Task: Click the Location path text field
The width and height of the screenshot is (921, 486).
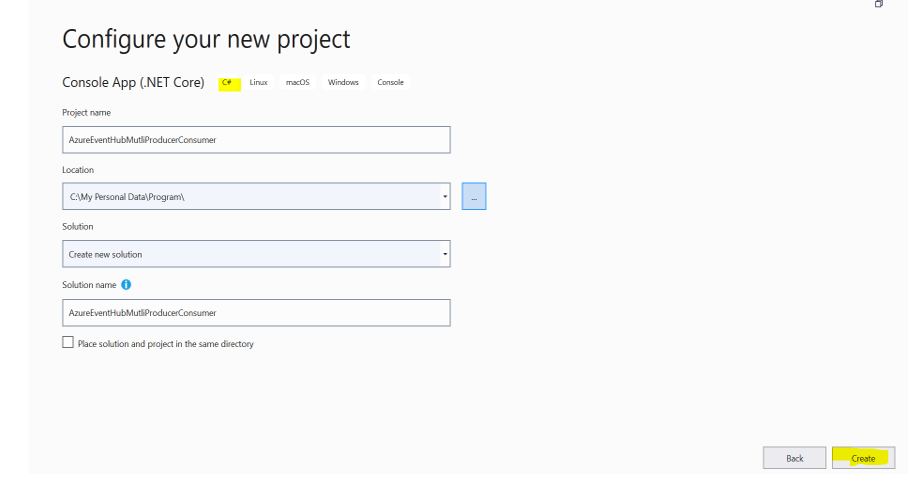Action: click(x=248, y=197)
